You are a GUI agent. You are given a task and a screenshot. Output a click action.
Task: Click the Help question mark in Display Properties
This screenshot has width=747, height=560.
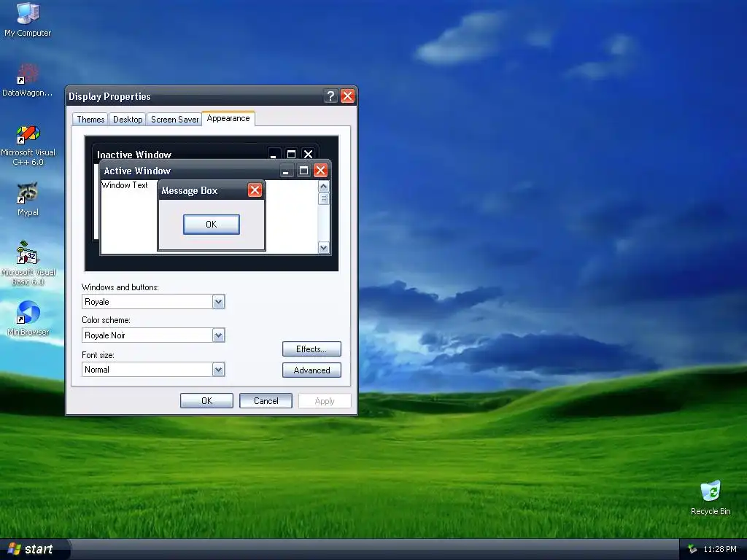point(330,96)
